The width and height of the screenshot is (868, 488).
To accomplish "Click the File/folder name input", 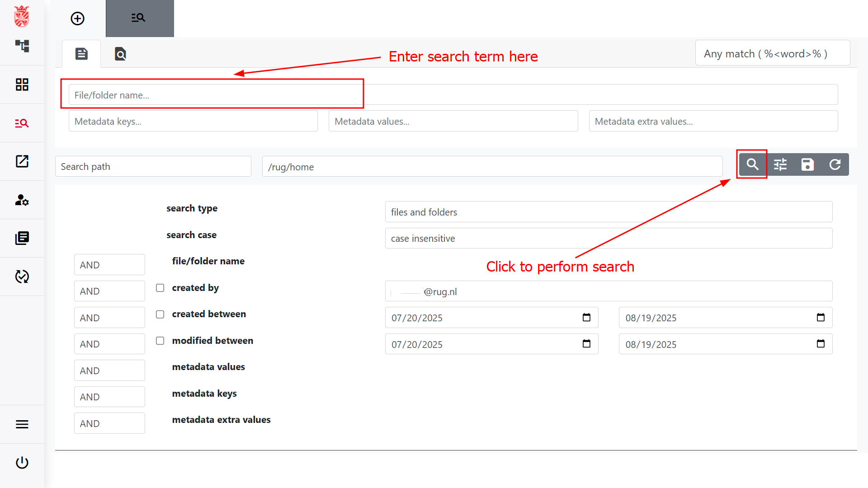I will click(453, 95).
